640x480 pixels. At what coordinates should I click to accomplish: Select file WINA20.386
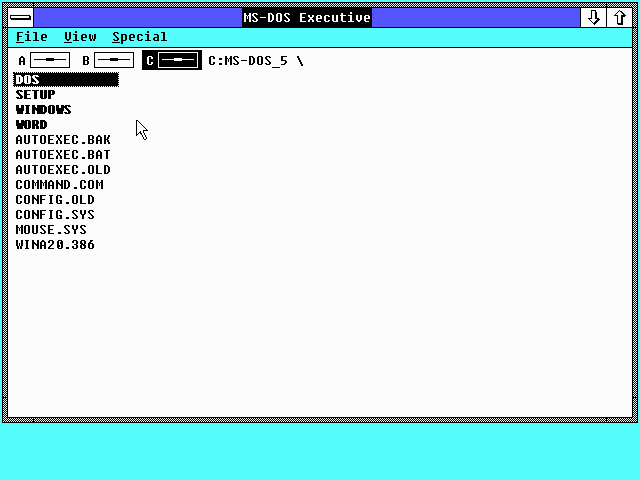[55, 244]
